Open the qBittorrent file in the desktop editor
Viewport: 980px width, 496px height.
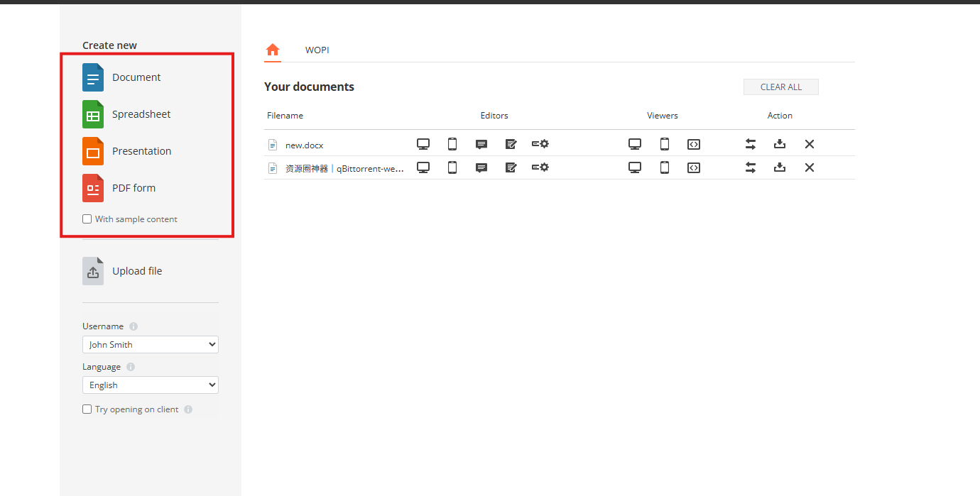423,167
